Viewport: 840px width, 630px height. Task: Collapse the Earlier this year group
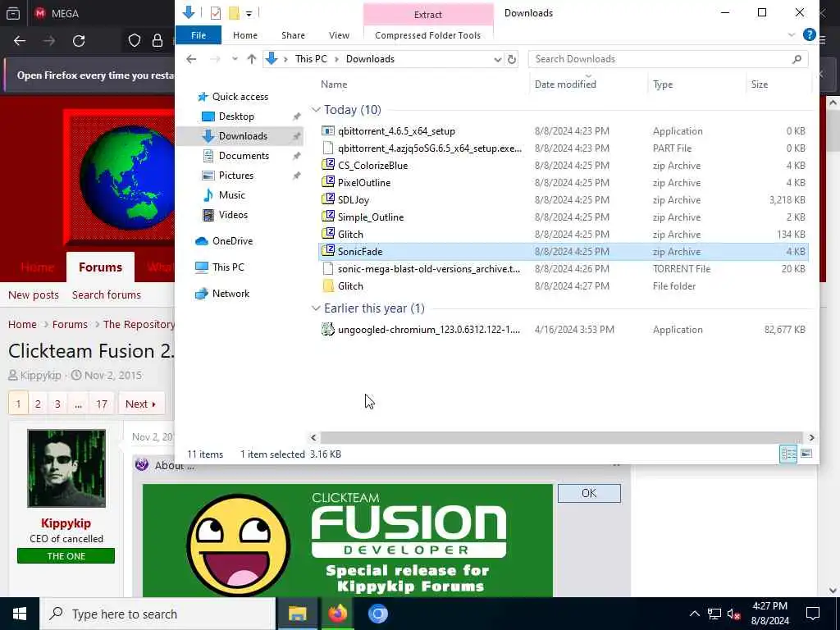[x=316, y=308]
